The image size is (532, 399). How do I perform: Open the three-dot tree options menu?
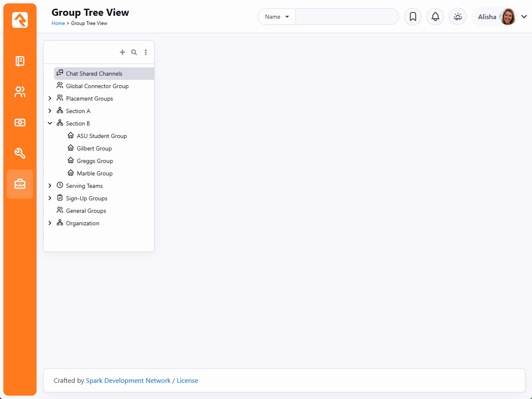(145, 52)
